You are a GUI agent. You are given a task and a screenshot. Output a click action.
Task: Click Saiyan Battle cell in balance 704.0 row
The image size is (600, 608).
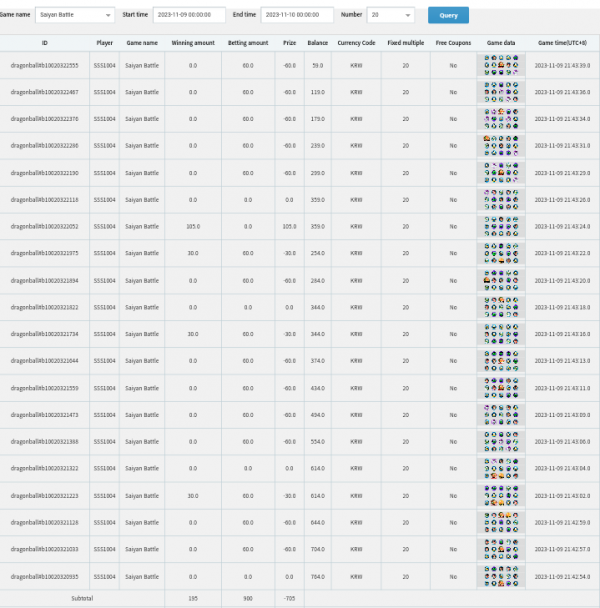[142, 549]
